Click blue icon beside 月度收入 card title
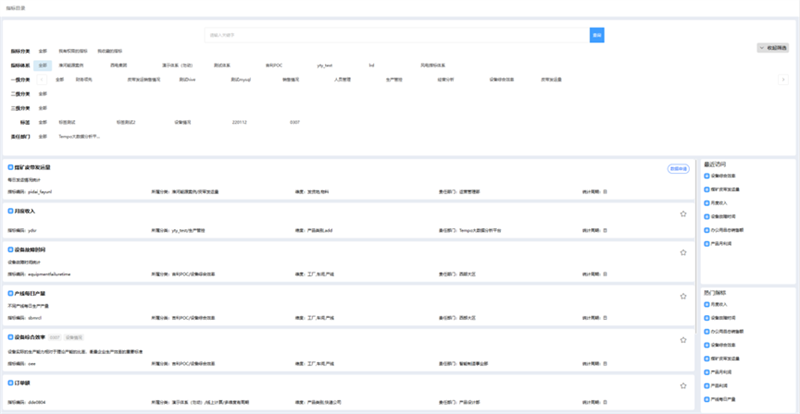Viewport: 800px width, 414px height. pyautogui.click(x=10, y=211)
